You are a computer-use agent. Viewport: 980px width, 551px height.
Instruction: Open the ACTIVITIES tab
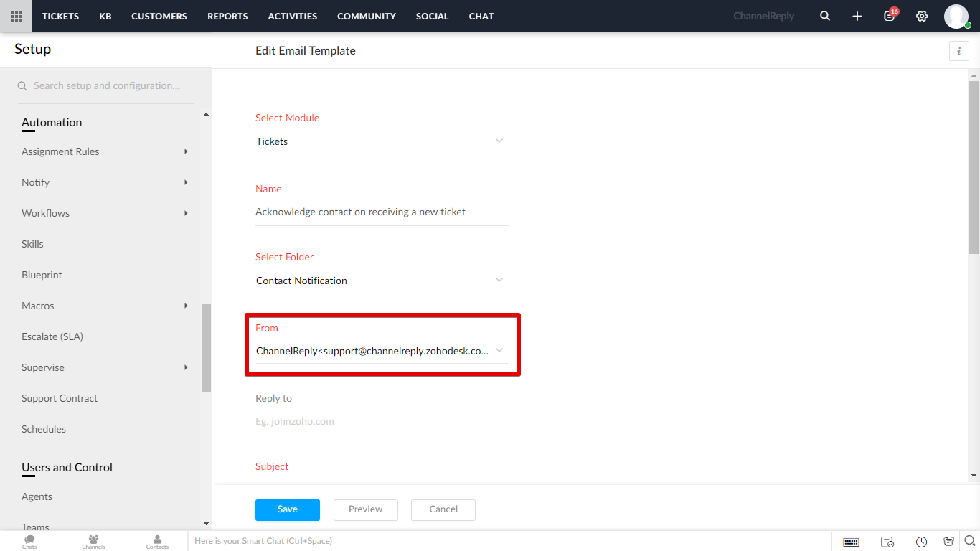(293, 16)
